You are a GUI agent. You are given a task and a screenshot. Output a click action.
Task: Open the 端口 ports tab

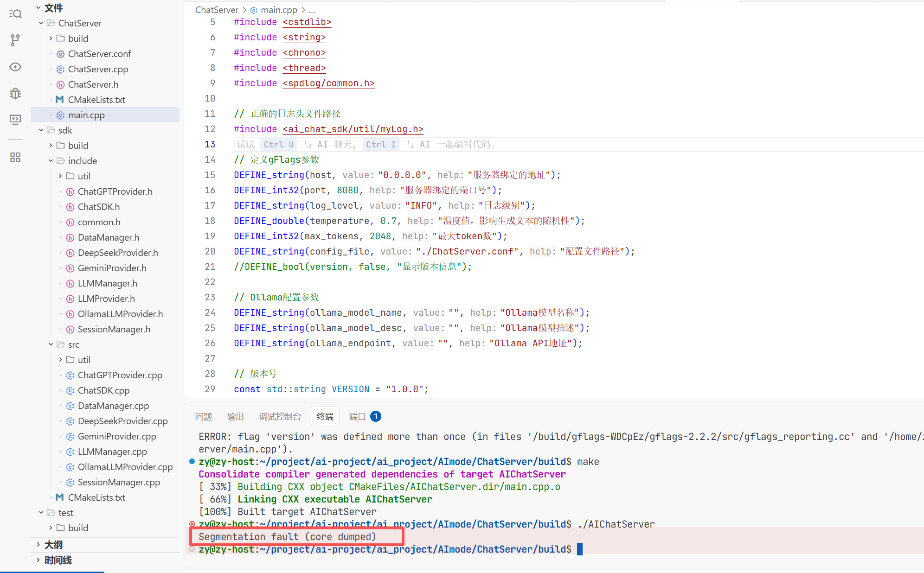[x=357, y=417]
